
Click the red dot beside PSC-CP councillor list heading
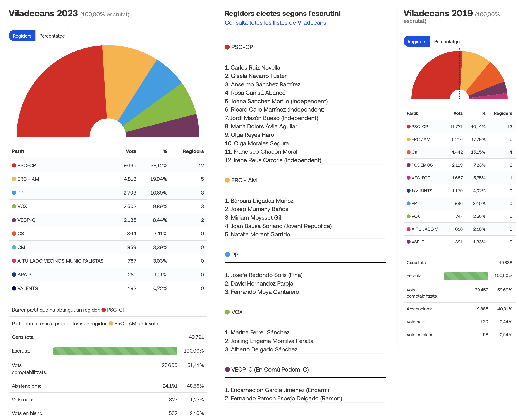(227, 47)
